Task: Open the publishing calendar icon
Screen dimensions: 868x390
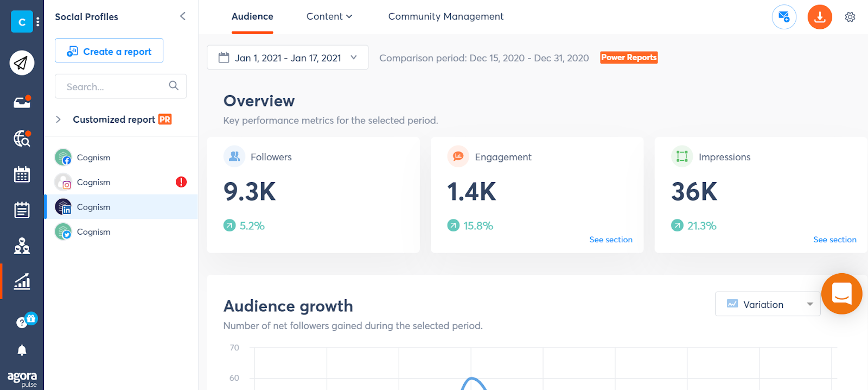Action: pyautogui.click(x=22, y=174)
